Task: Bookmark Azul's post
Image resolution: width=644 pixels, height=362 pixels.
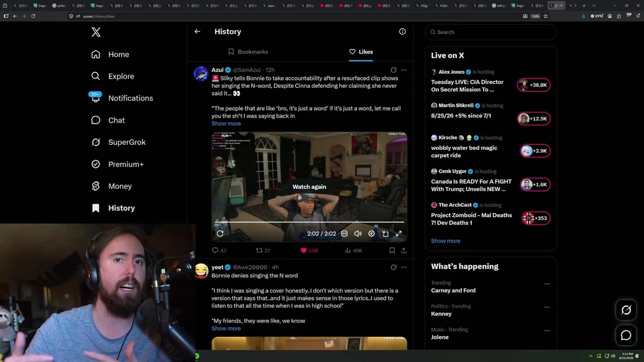Action: tap(392, 250)
